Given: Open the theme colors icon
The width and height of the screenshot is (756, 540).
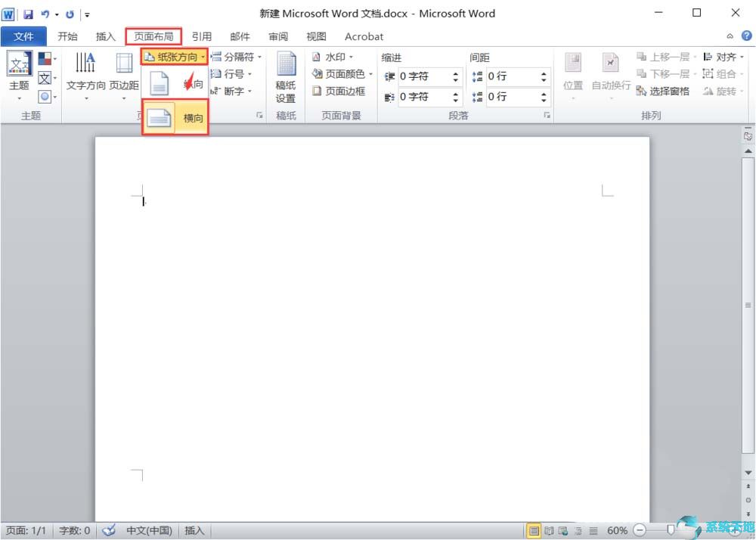Looking at the screenshot, I should [47, 59].
